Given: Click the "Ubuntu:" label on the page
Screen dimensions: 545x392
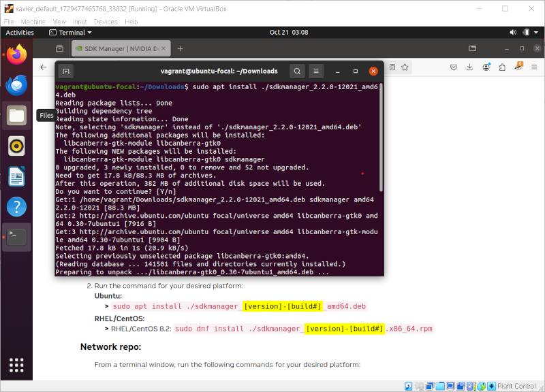Looking at the screenshot, I should [108, 296].
